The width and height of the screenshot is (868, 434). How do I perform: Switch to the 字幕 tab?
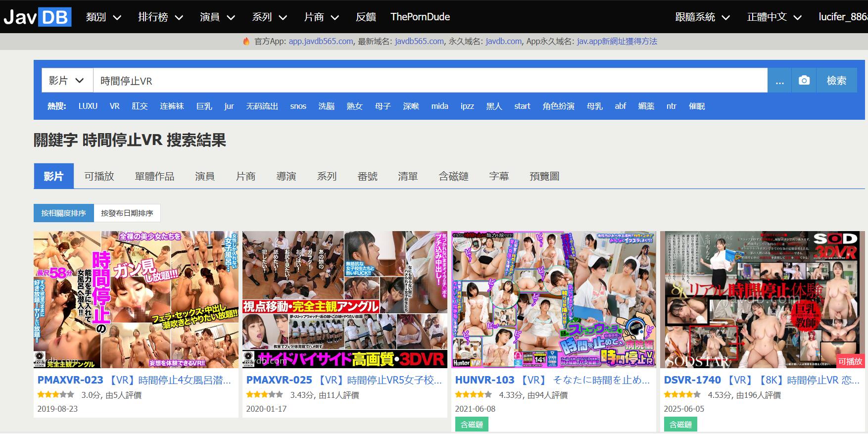[499, 176]
